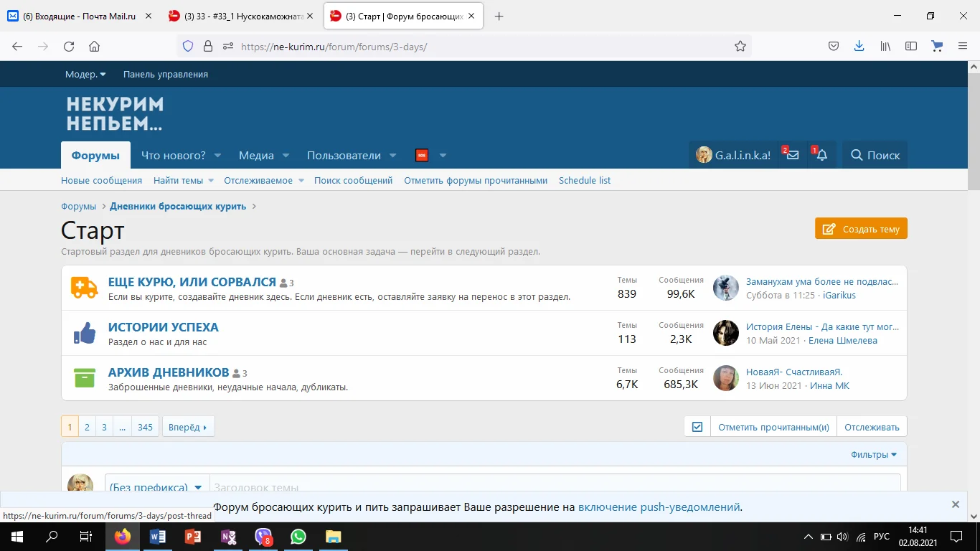
Task: Click the включение push-уведомлений link
Action: click(x=659, y=507)
